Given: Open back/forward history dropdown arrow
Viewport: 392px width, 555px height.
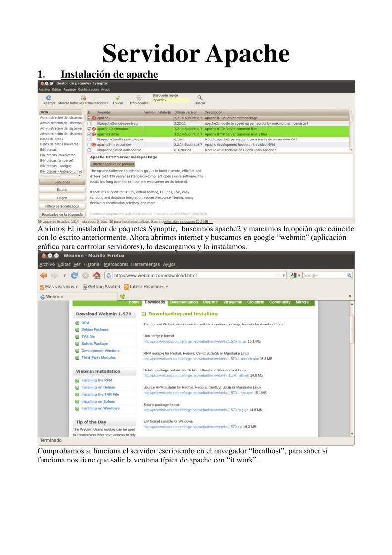Looking at the screenshot, I should click(x=64, y=276).
